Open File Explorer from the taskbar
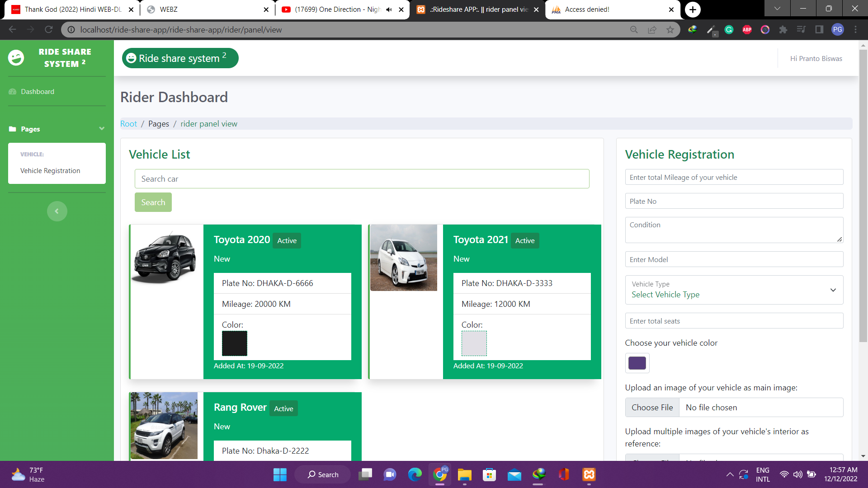Screen dimensions: 868x488 pos(465,474)
